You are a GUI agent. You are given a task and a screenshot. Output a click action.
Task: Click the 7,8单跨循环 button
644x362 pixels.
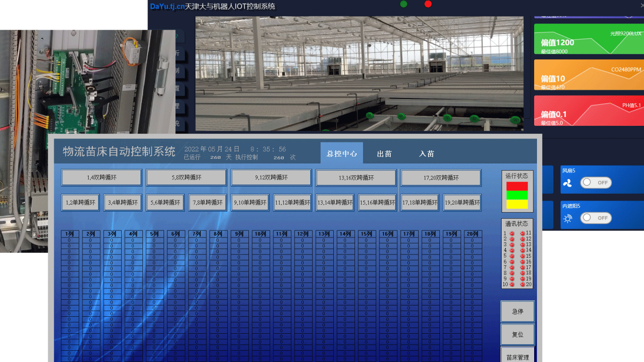pos(207,203)
